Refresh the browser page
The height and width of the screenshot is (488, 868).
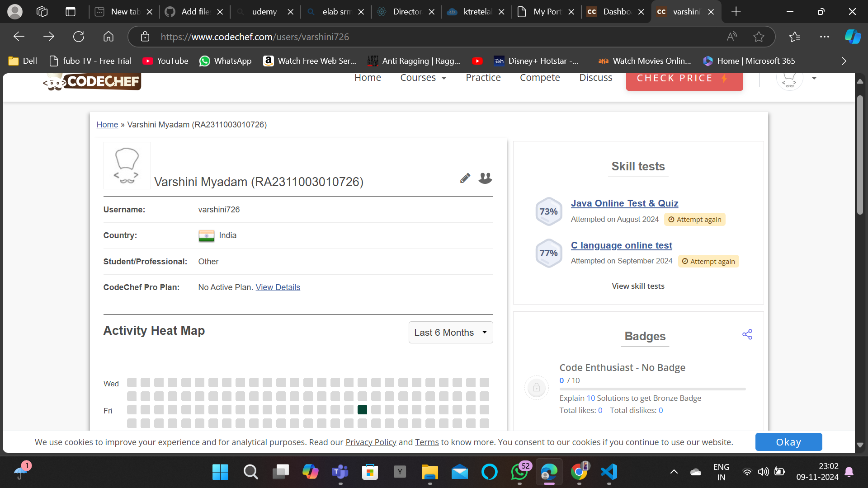(x=79, y=37)
